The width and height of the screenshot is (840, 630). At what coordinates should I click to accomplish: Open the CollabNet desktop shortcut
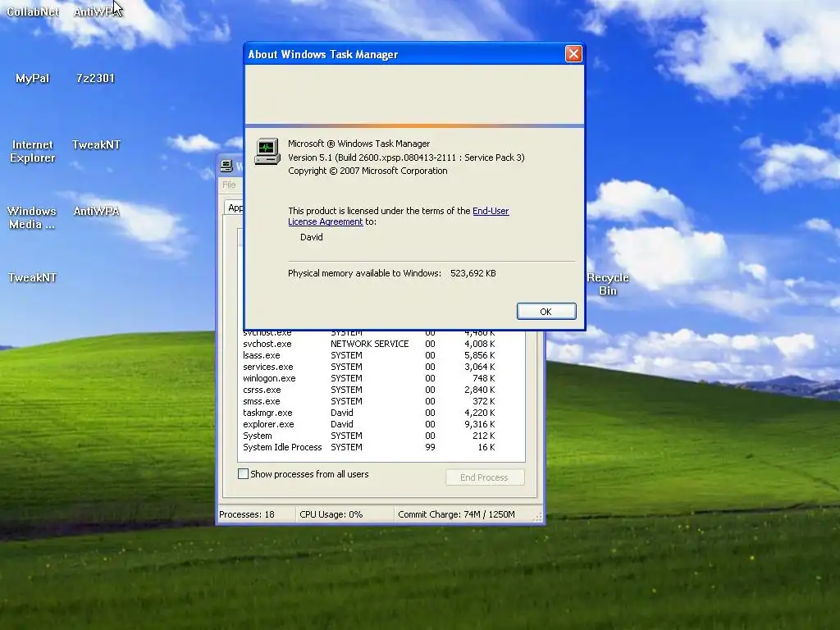click(x=32, y=11)
